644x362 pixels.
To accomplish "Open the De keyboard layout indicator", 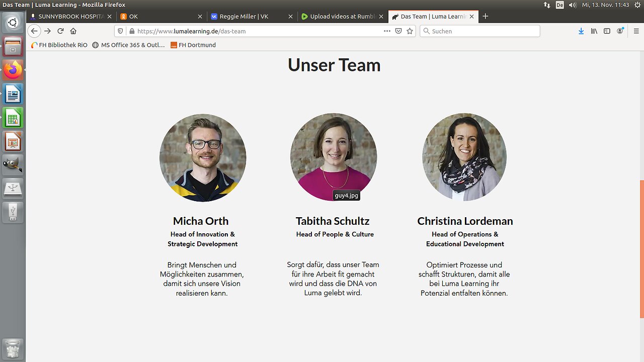I will 560,5.
